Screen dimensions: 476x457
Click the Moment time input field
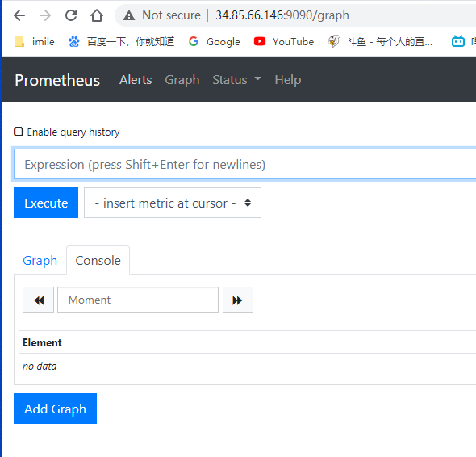138,300
